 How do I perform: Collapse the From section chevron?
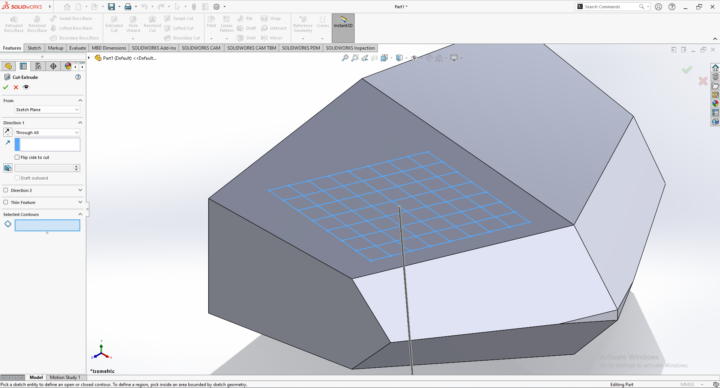[x=80, y=100]
